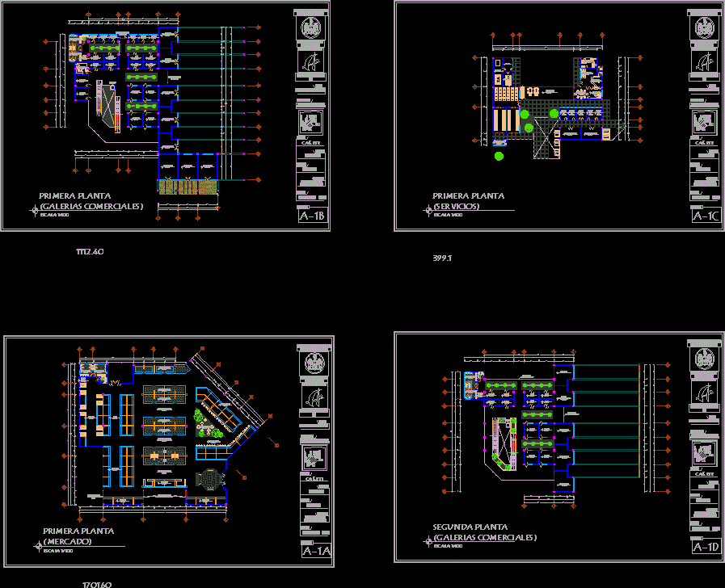This screenshot has width=725, height=588.
Task: Click the location map thumbnail on sheet A-1B
Action: coord(312,123)
